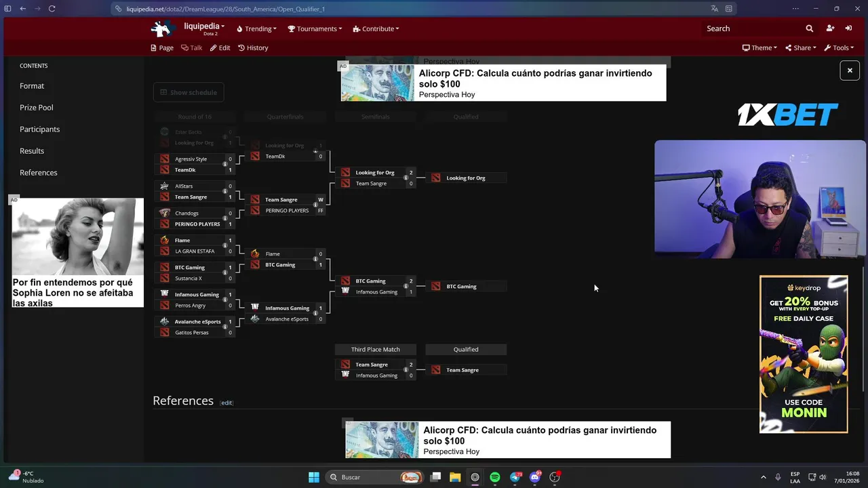Show hidden system tray icons chevron
Viewport: 868px width, 488px height.
tap(763, 477)
